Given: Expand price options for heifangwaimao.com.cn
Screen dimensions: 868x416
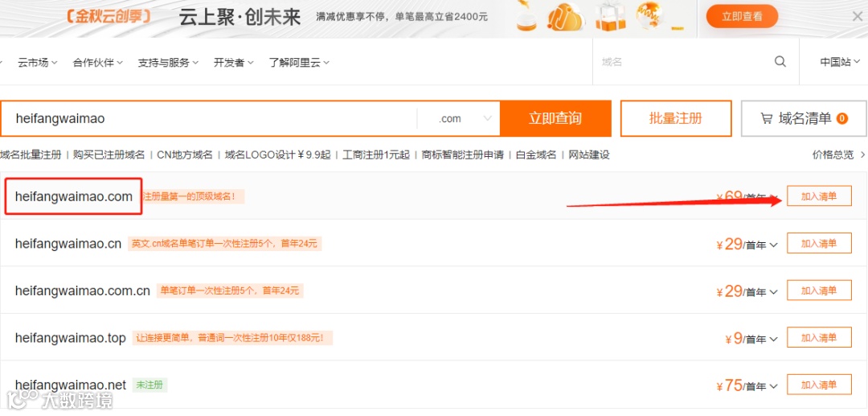Looking at the screenshot, I should tap(773, 292).
